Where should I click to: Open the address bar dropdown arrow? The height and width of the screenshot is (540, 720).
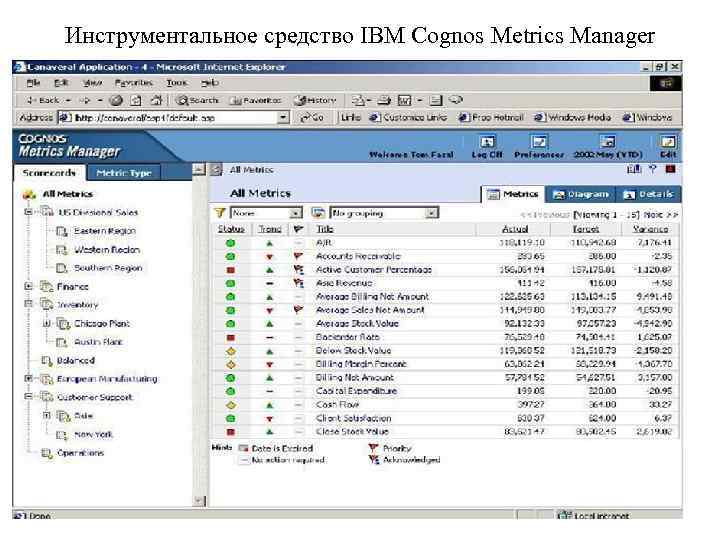coord(283,118)
